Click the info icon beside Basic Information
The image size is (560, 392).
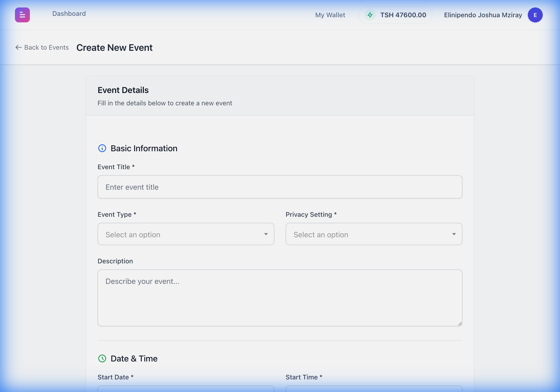point(102,148)
